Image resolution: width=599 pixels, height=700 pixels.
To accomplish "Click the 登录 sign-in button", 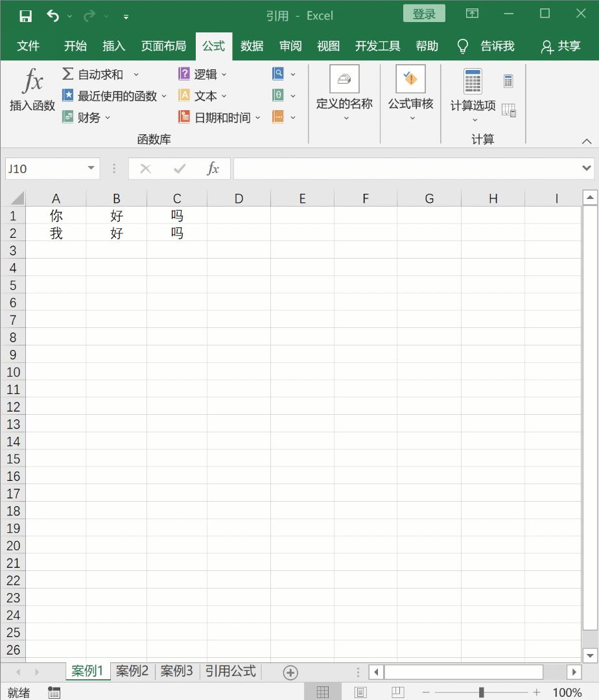I will point(423,14).
